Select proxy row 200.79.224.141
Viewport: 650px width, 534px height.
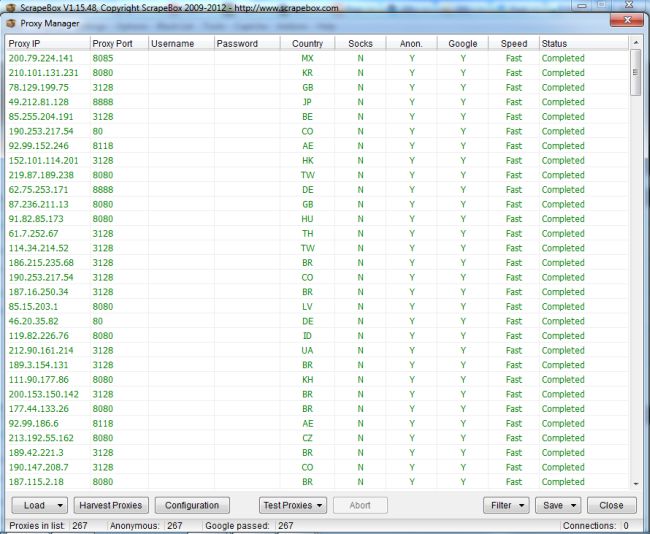point(318,58)
